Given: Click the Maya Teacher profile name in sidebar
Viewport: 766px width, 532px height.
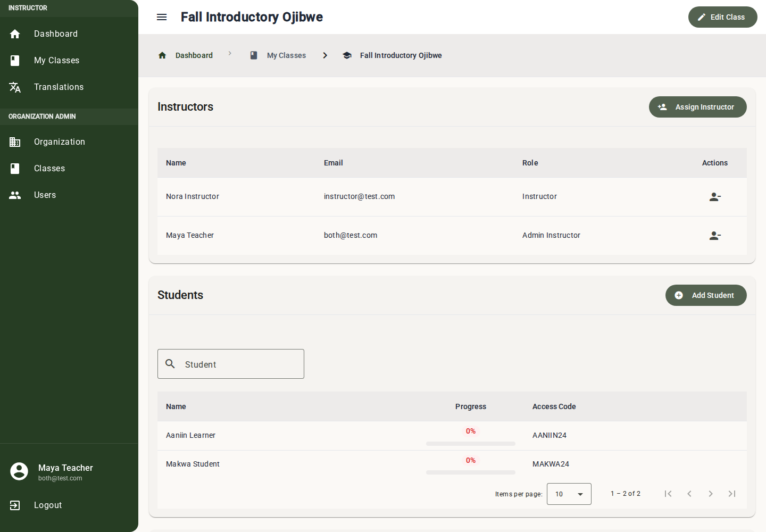Looking at the screenshot, I should tap(65, 468).
